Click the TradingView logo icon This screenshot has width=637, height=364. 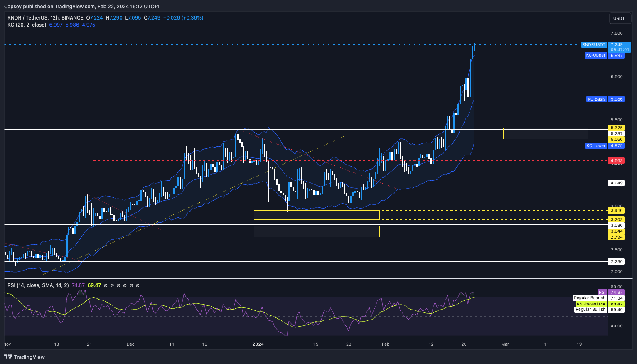tap(8, 357)
